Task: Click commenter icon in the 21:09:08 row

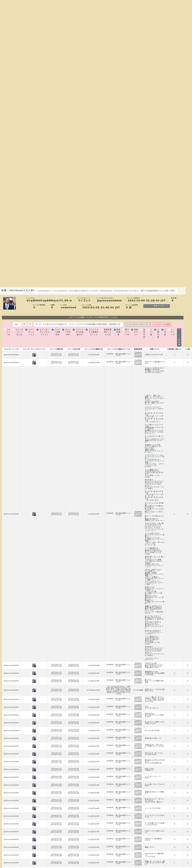Action: pos(34,681)
